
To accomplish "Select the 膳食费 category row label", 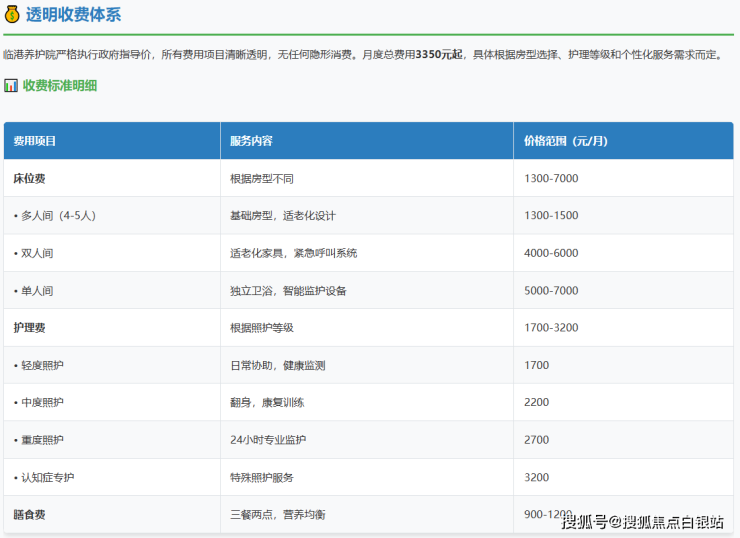I will 29,514.
